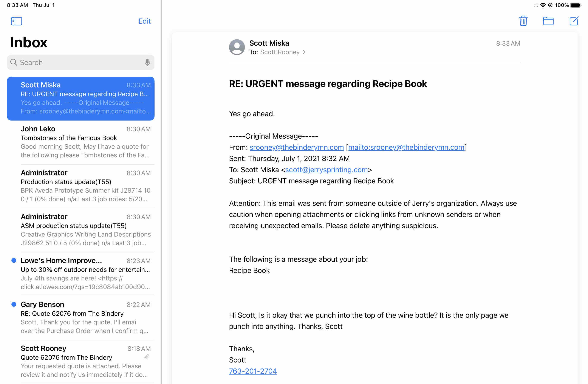Open the move-to-folder icon
This screenshot has height=384, width=588.
[548, 21]
